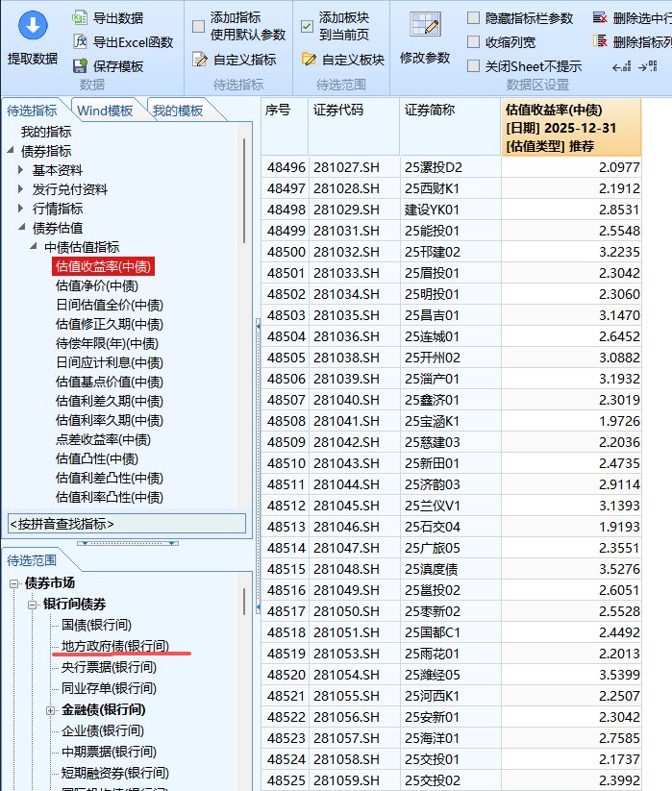Collapse the 债券估值 tree node
Viewport: 672px width, 791px height.
[22, 228]
